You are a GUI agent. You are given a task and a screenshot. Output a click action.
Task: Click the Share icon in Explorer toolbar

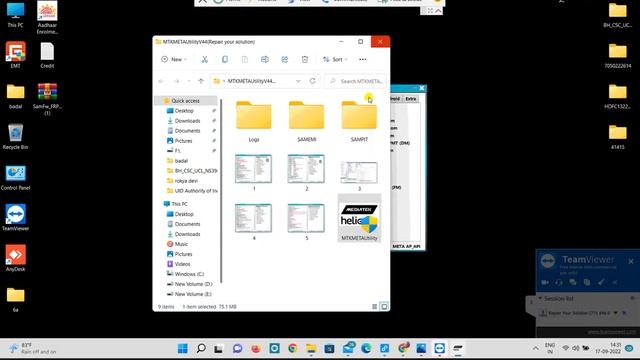click(x=284, y=60)
